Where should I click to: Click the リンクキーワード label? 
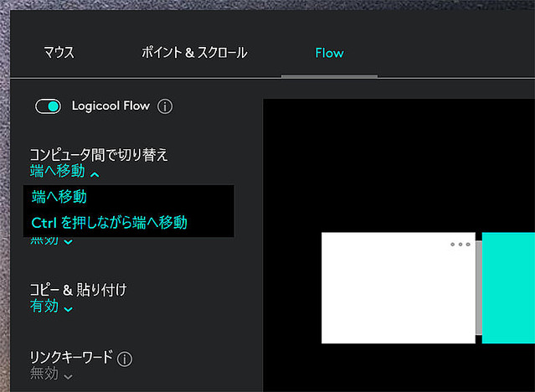click(71, 358)
